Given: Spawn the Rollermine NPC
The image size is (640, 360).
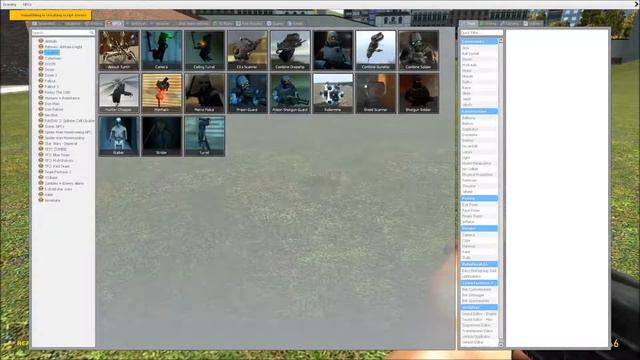Looking at the screenshot, I should (x=333, y=93).
